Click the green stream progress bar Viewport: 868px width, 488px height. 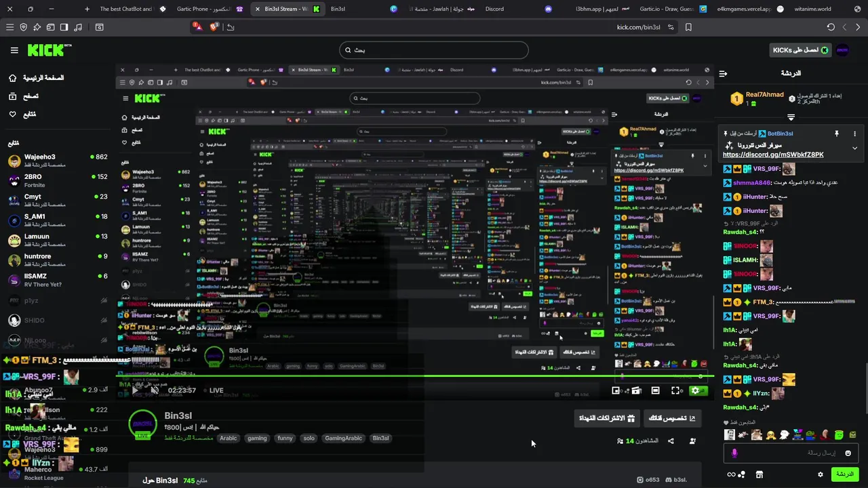[x=414, y=376]
